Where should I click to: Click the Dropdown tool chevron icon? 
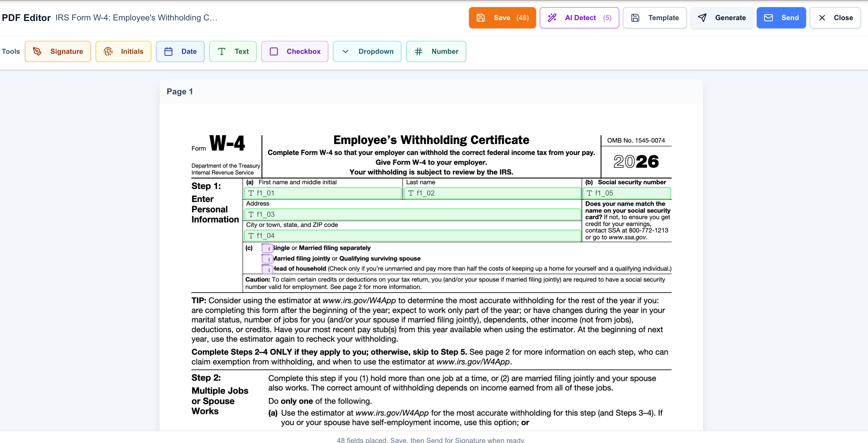[x=345, y=51]
